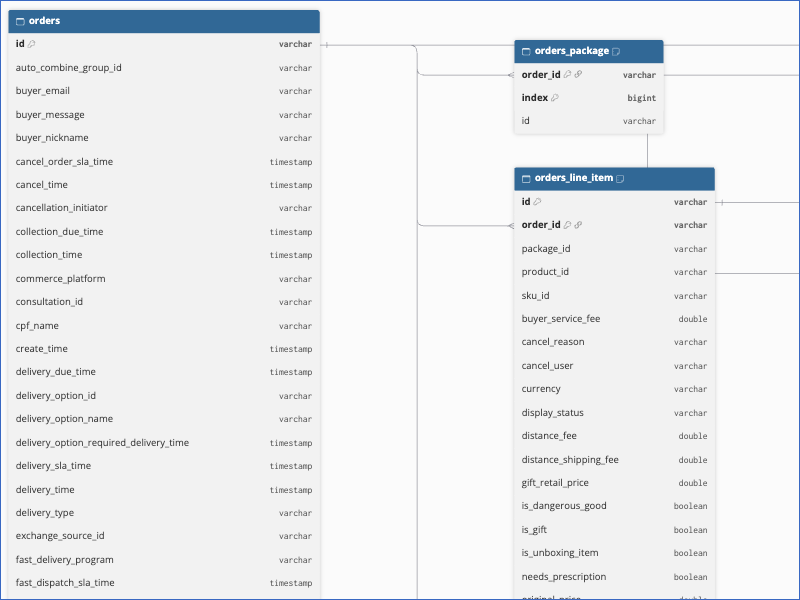
Task: Select the orders table header
Action: pyautogui.click(x=164, y=21)
